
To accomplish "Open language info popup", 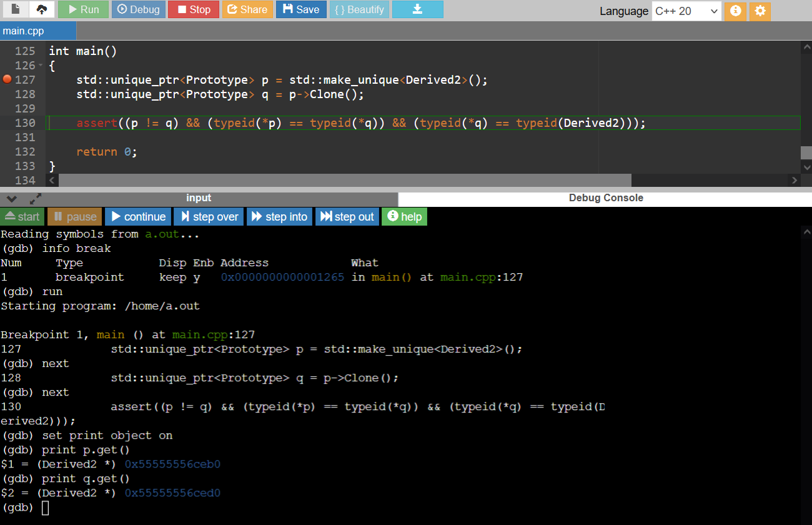I will tap(735, 11).
